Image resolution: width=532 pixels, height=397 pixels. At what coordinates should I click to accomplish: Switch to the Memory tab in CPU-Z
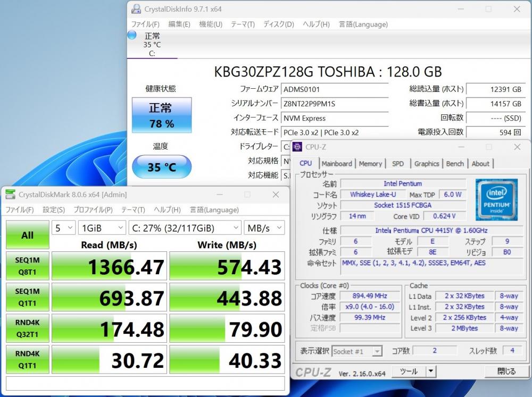[x=370, y=164]
